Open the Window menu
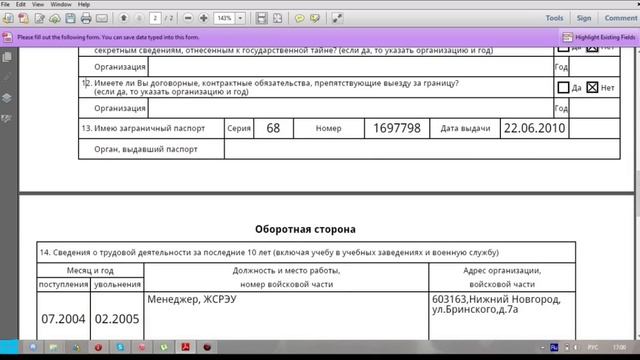The height and width of the screenshot is (360, 640). point(61,4)
